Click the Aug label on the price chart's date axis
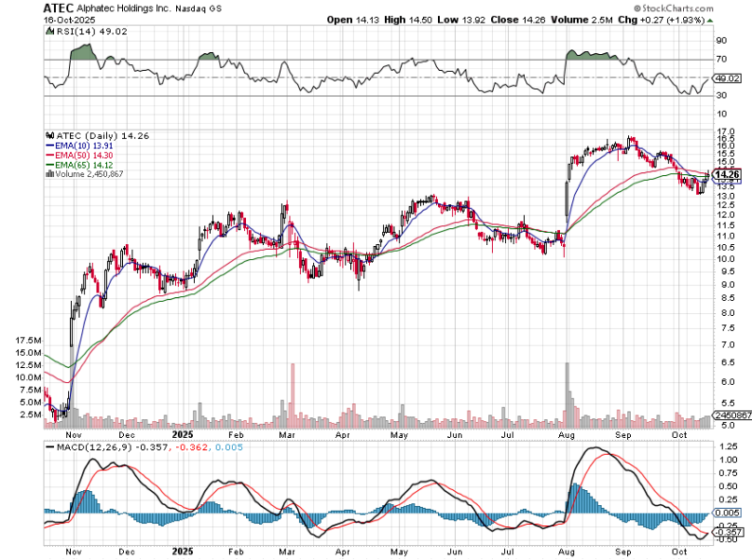Screen dimensions: 752x560 (x=567, y=435)
